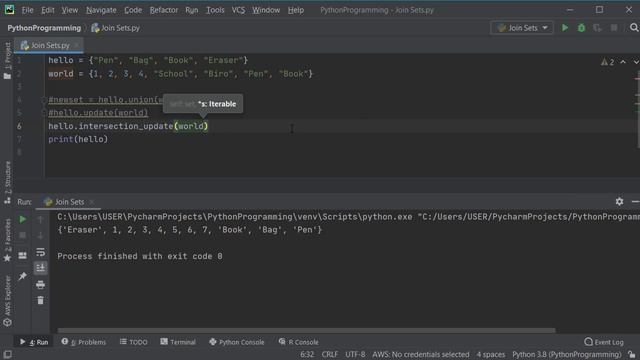Change CRLF line separator in status bar
Screen dimensions: 640x360
(x=330, y=354)
